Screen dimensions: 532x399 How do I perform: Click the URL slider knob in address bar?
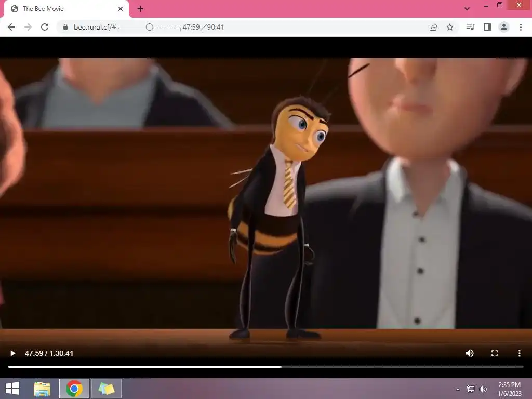[x=149, y=27]
